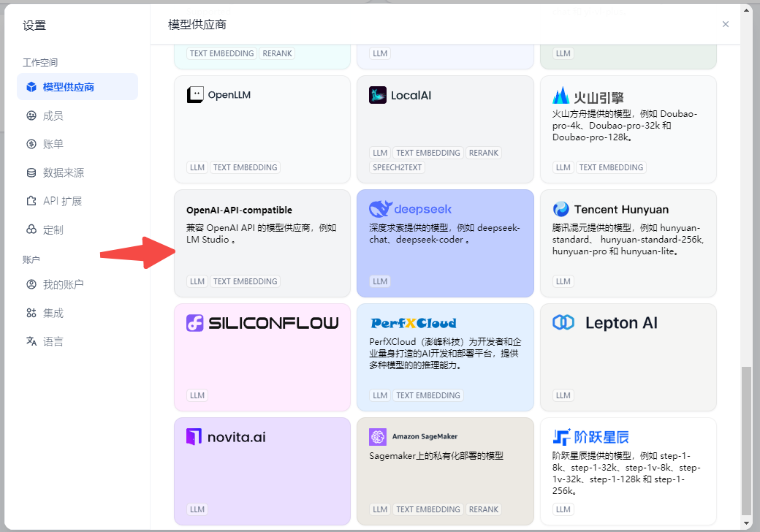Click the 集成 integrations icon
This screenshot has height=532, width=760.
click(x=31, y=313)
